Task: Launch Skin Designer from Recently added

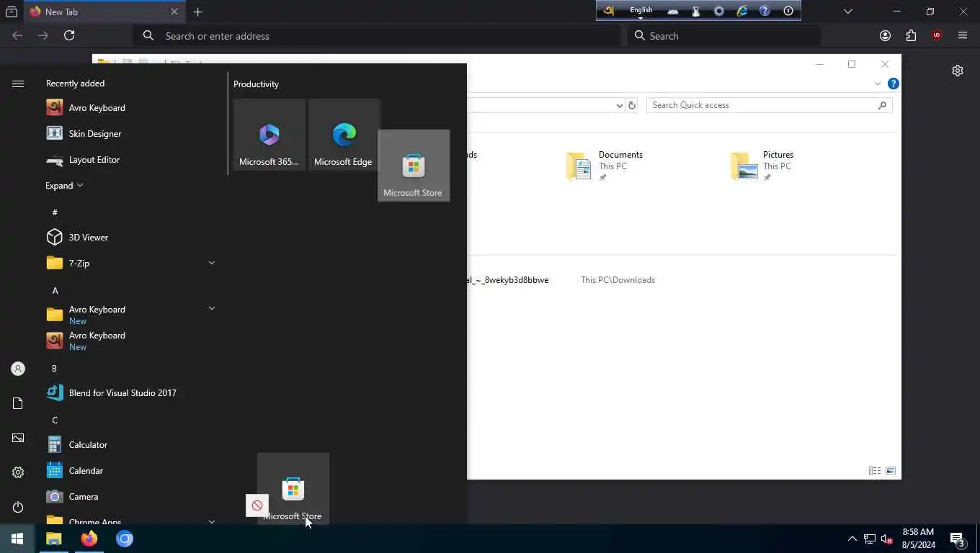Action: tap(130, 134)
